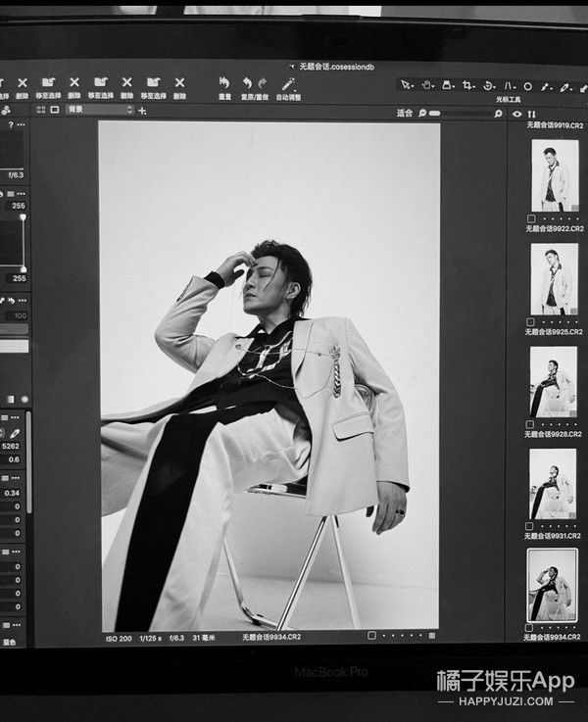Click the eyedropper icon in white balance panel
588x722 pixels.
15,433
